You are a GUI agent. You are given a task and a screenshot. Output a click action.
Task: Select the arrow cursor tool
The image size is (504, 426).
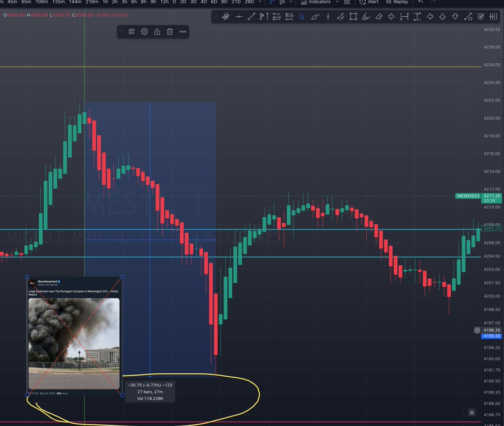(x=302, y=17)
